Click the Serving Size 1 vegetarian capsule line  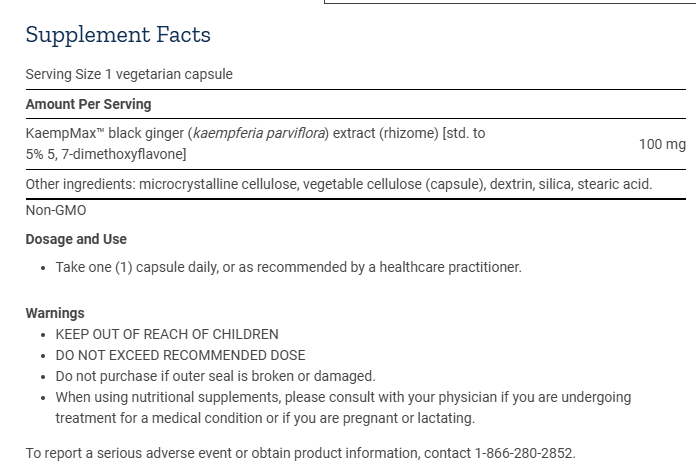(129, 74)
